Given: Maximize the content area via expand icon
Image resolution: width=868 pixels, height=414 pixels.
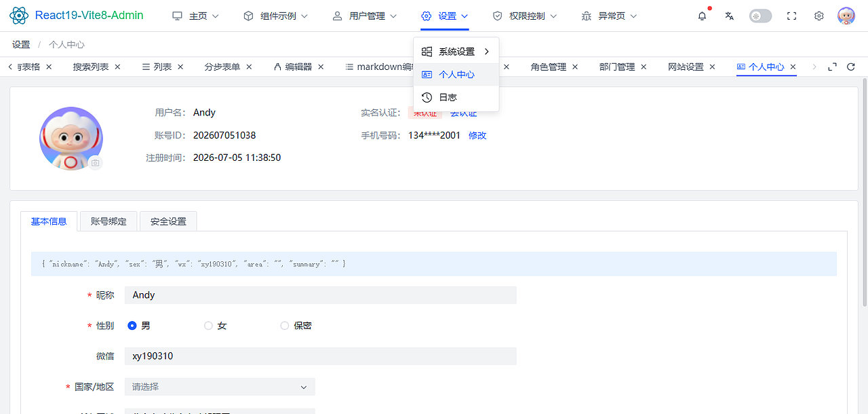Looking at the screenshot, I should click(x=833, y=67).
